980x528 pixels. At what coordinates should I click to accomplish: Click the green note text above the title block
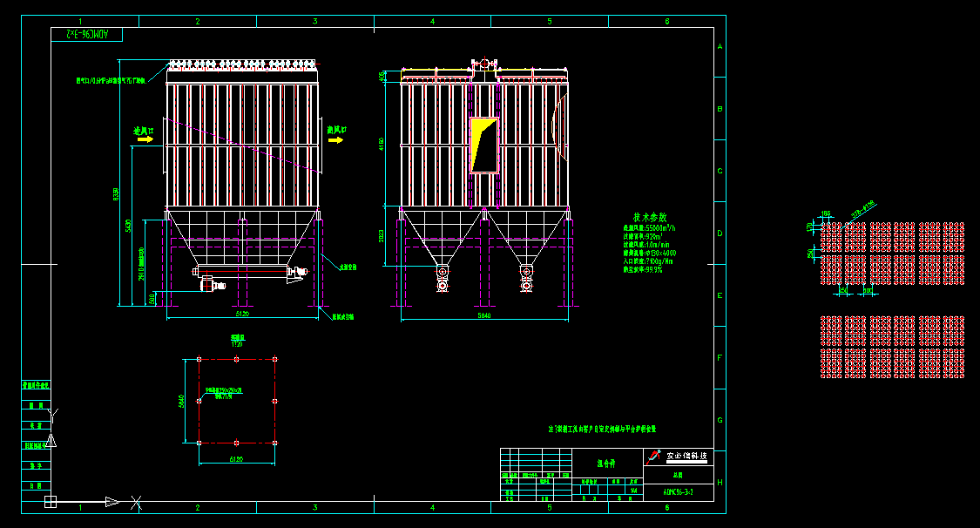click(601, 430)
